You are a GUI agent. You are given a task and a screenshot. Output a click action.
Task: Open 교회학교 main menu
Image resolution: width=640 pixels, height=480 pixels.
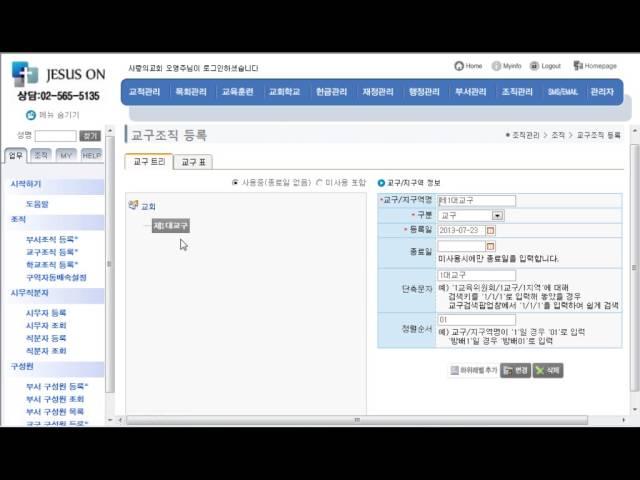pos(284,92)
